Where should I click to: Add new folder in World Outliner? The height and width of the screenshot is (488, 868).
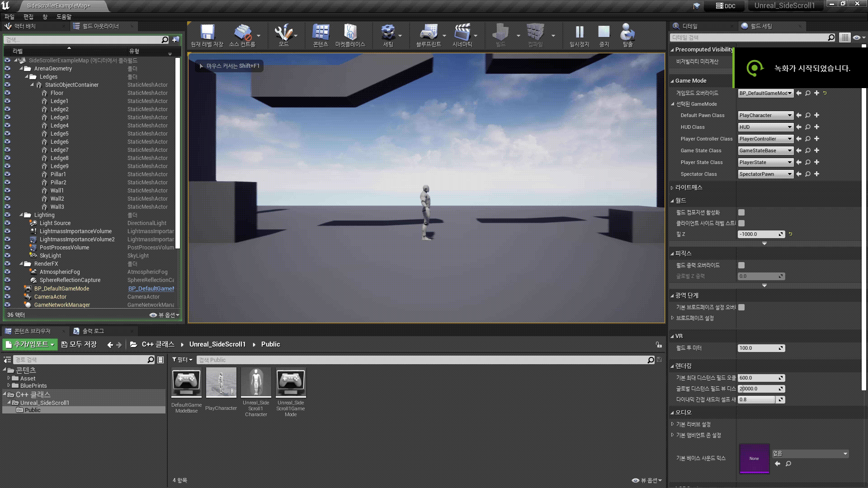pos(175,40)
